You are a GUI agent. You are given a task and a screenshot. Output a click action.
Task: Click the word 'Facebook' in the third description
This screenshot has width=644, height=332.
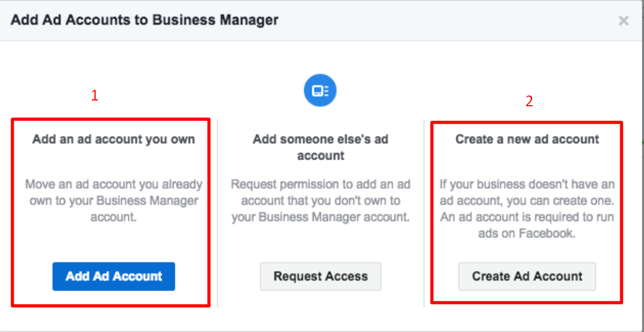pos(548,233)
